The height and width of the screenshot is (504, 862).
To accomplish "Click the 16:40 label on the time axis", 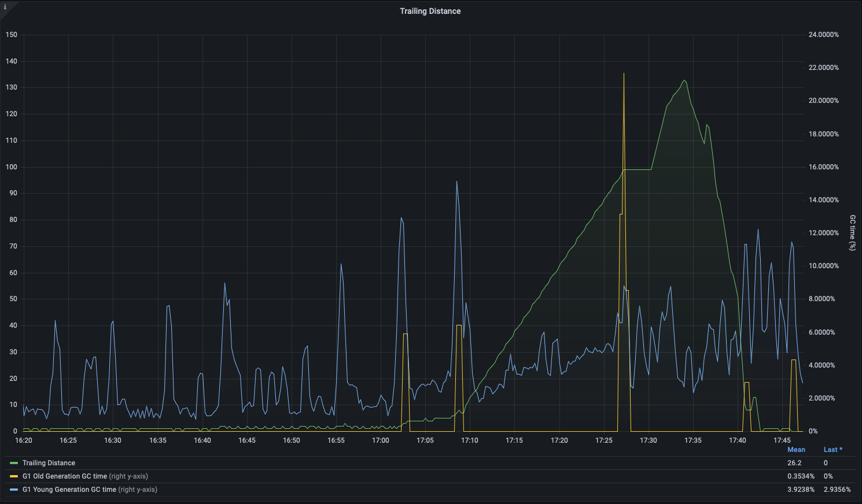I will 202,440.
